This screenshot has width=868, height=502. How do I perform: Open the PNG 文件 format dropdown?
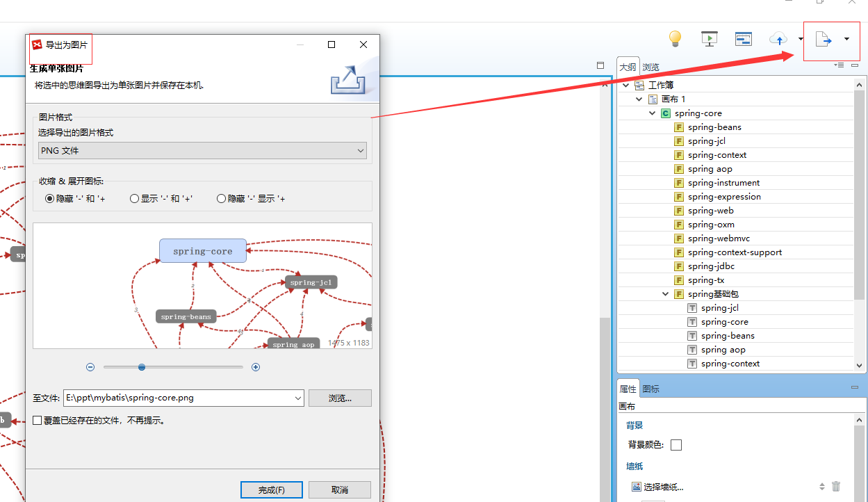(202, 151)
